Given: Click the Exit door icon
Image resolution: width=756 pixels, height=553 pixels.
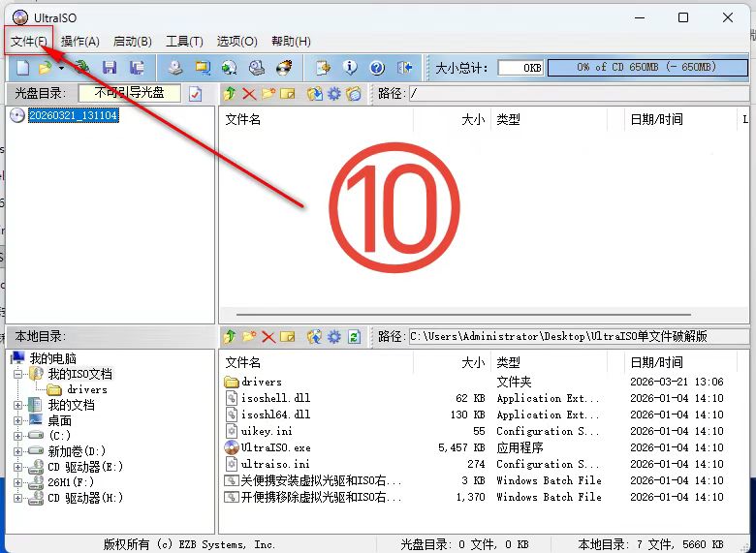Looking at the screenshot, I should click(x=404, y=68).
